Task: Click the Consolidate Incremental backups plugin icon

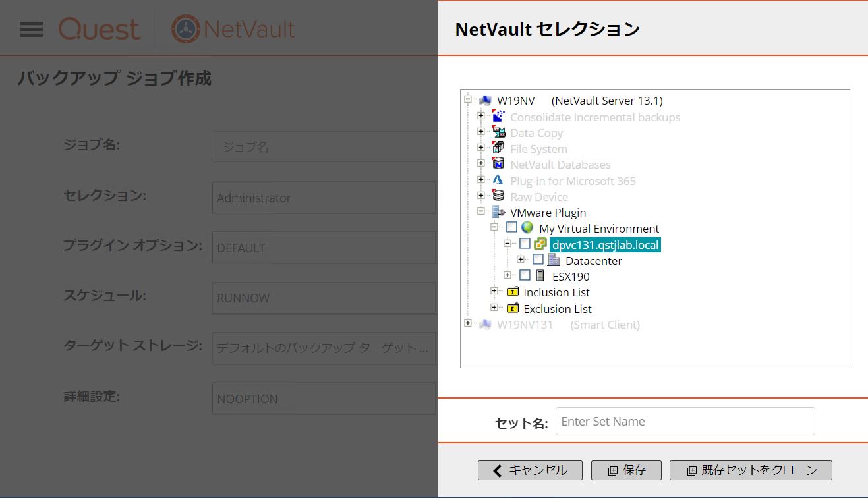Action: [499, 117]
